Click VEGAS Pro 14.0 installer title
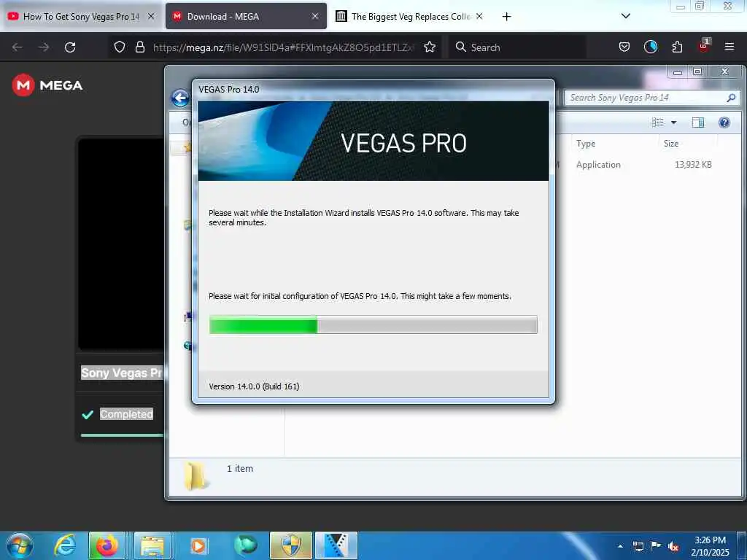 pyautogui.click(x=228, y=90)
